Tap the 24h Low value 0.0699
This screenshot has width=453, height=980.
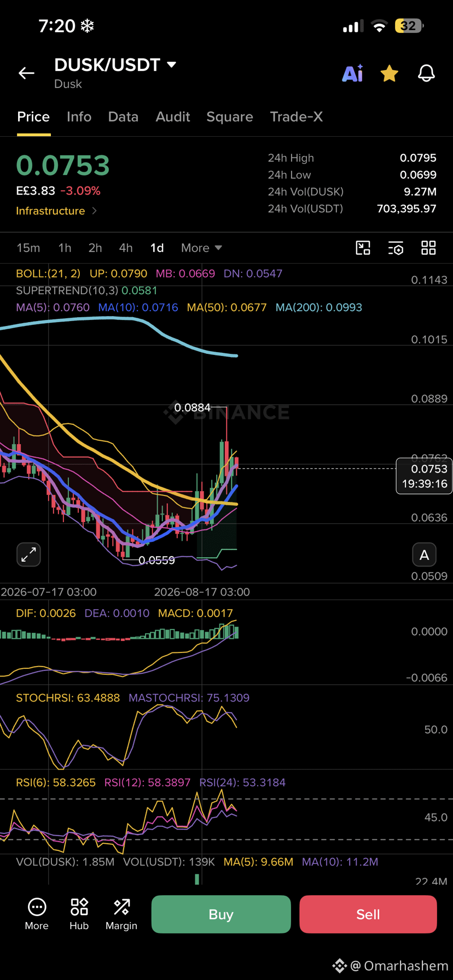click(x=418, y=175)
